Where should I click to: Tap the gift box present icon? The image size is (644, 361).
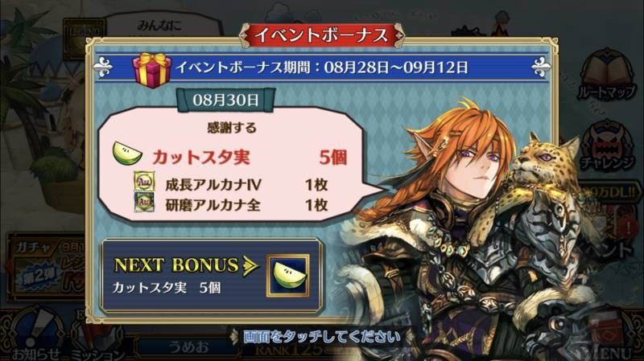pos(151,70)
